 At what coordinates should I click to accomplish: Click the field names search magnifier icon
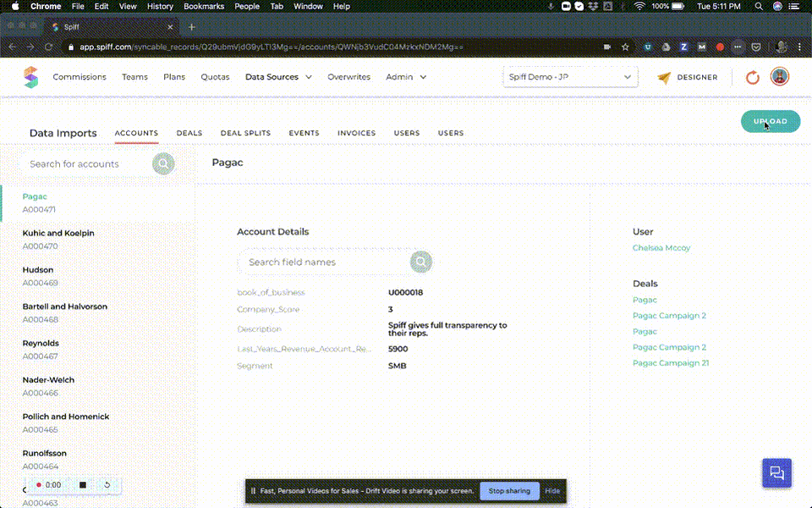[421, 262]
